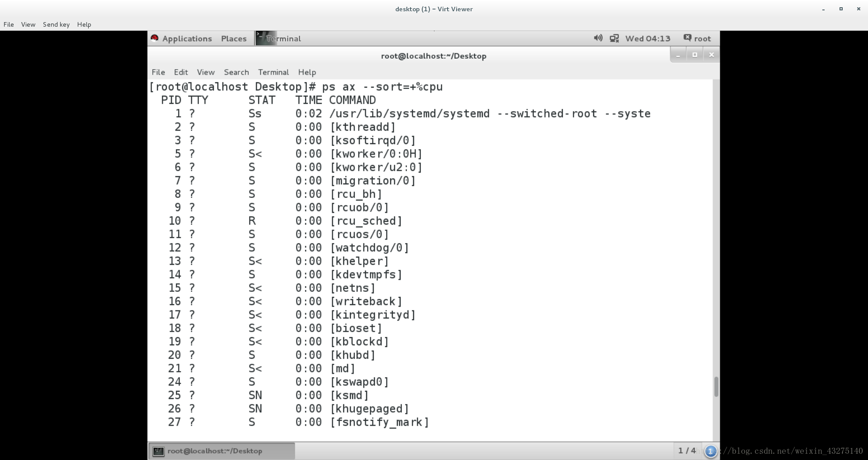Image resolution: width=868 pixels, height=460 pixels.
Task: Click the [khelper] process entry
Action: pyautogui.click(x=359, y=261)
